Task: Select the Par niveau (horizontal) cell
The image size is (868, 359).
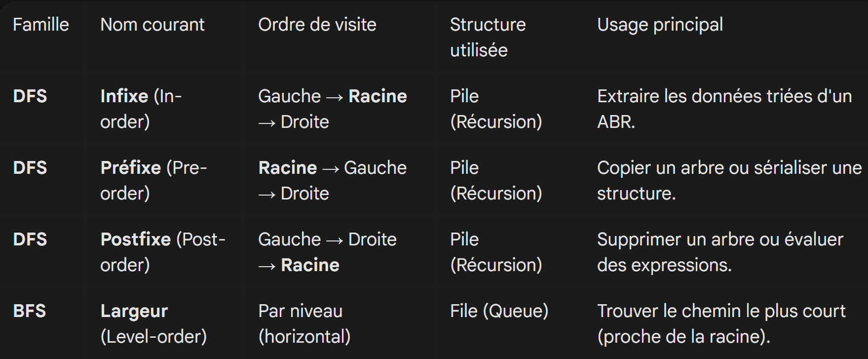Action: (304, 323)
